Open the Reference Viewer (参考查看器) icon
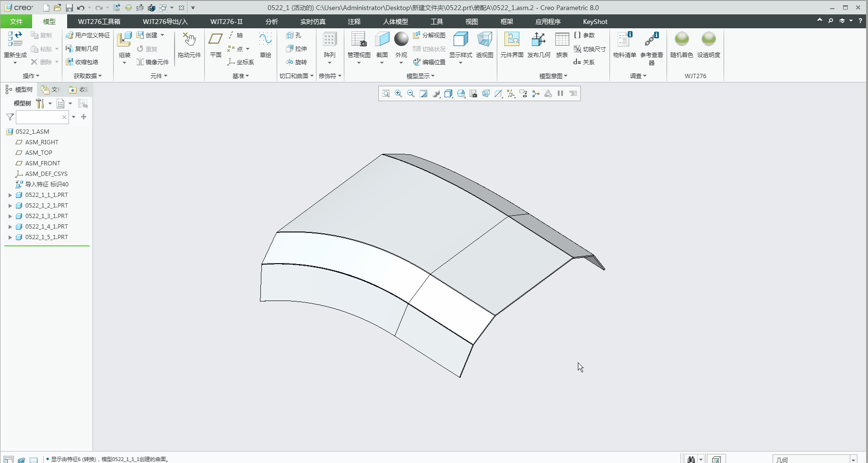Screen dimensions: 868x463 tap(651, 39)
